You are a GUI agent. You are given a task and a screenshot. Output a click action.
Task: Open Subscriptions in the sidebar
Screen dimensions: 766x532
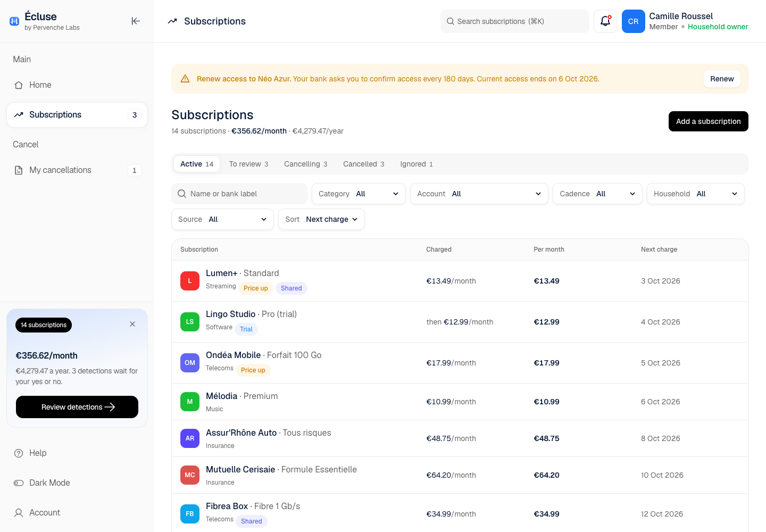[77, 115]
